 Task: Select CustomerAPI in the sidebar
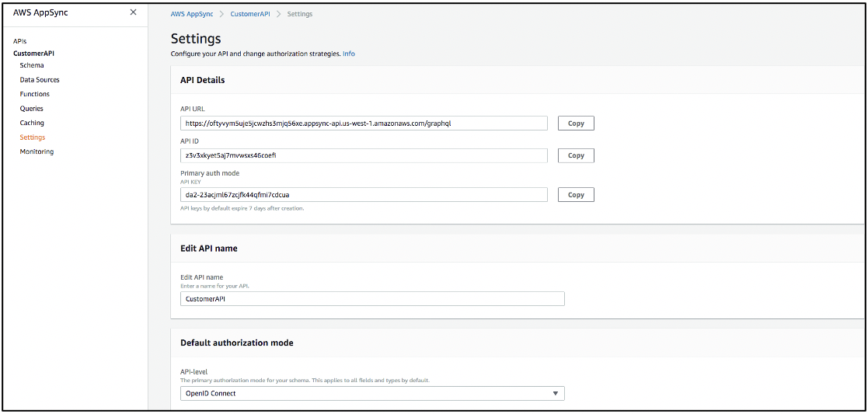(34, 53)
